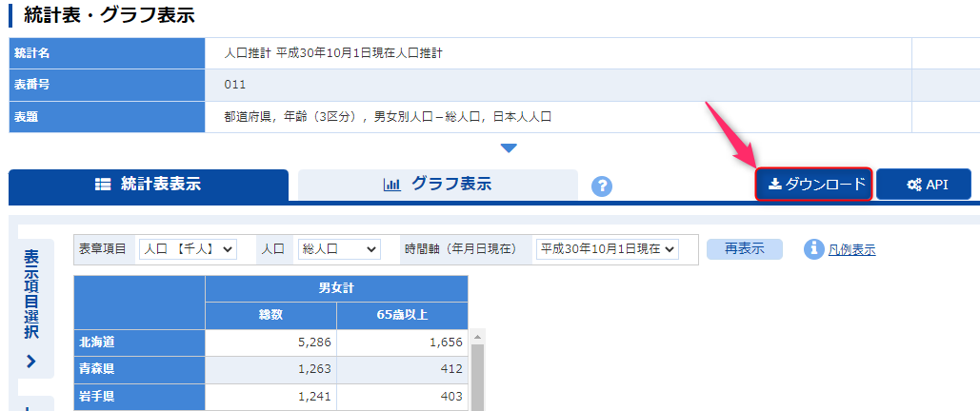Click the cell value 412
Viewport: 980px width, 411px height.
pos(452,369)
